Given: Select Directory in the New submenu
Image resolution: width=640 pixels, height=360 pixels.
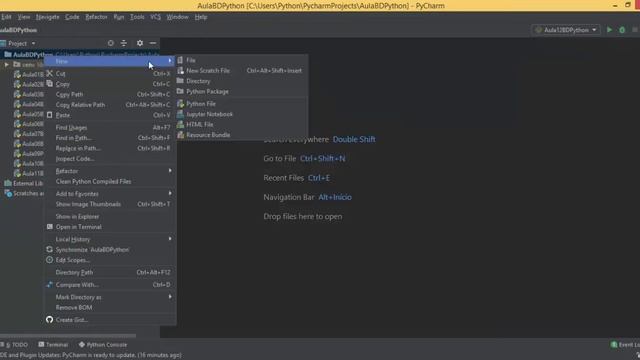Looking at the screenshot, I should click(x=242, y=81).
